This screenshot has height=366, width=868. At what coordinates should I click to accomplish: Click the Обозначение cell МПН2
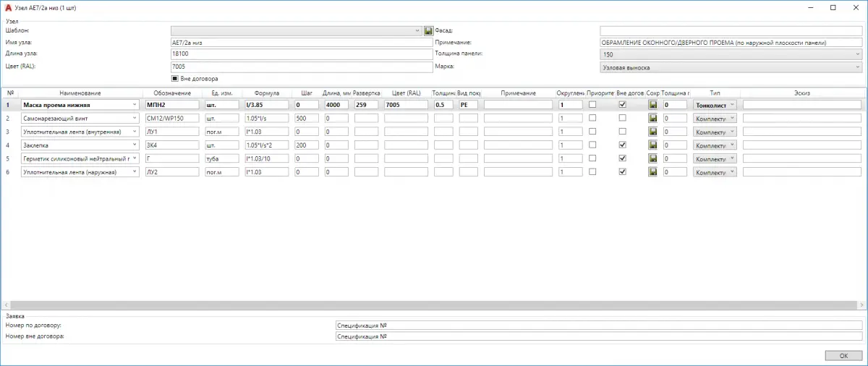click(x=172, y=105)
